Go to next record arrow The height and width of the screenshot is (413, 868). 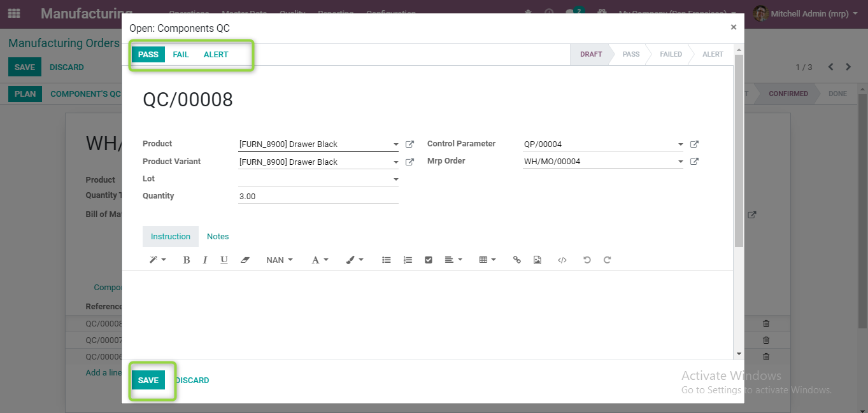pyautogui.click(x=848, y=67)
